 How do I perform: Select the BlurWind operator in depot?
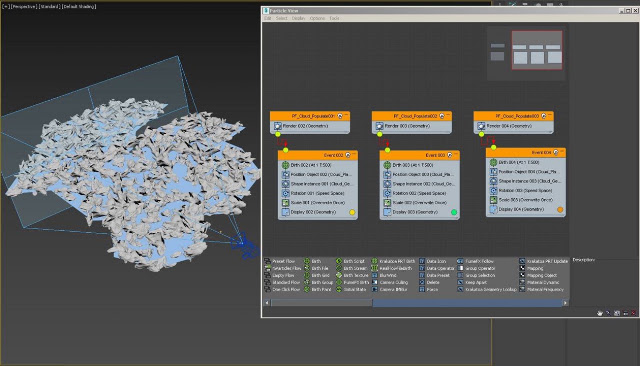pyautogui.click(x=384, y=275)
